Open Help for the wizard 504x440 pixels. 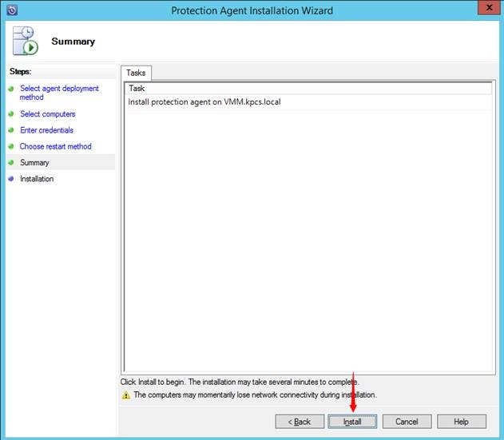(461, 421)
